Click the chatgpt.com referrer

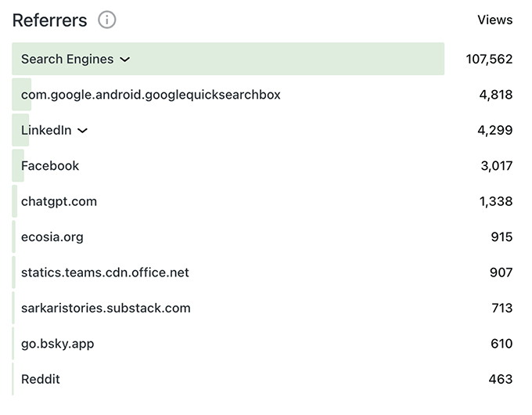coord(59,201)
